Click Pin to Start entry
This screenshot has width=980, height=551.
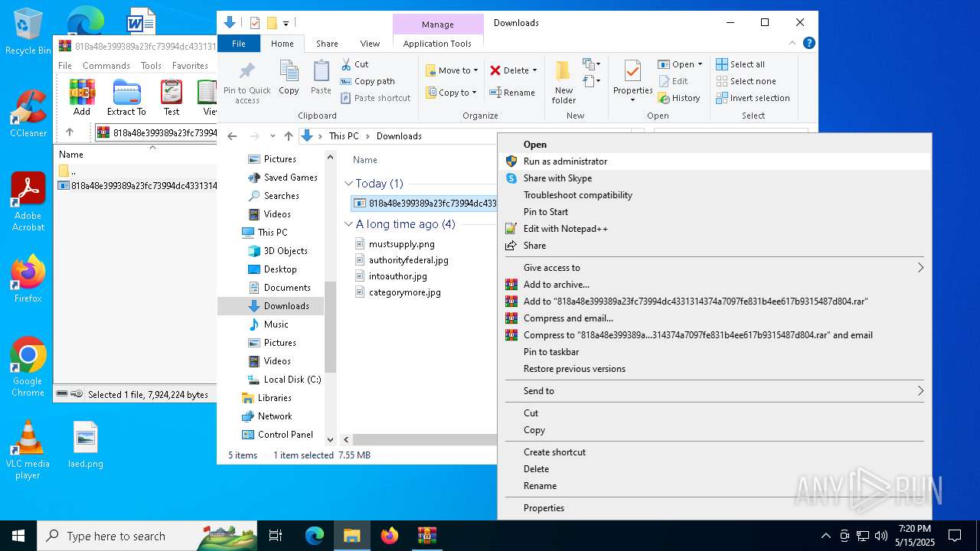click(x=714, y=212)
